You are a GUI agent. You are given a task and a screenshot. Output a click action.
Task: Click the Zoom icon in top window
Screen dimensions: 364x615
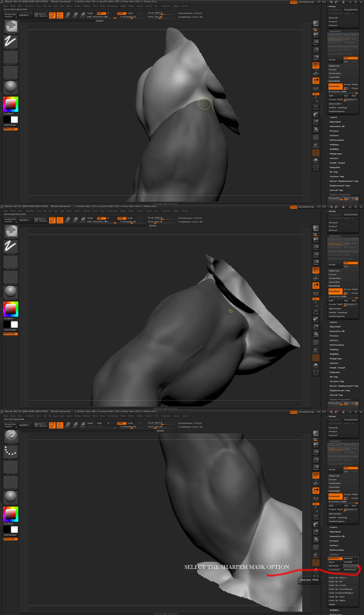[316, 42]
